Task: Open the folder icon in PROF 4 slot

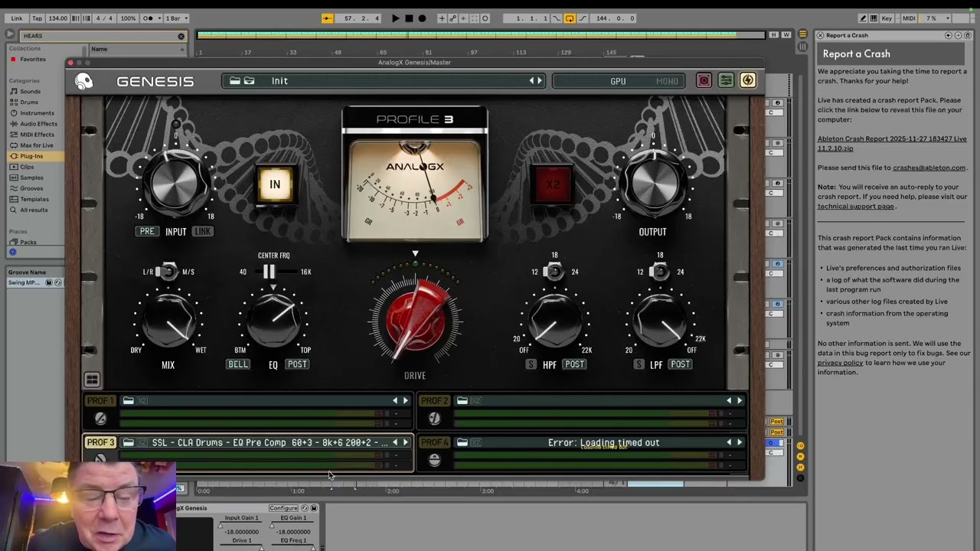Action: (x=462, y=442)
